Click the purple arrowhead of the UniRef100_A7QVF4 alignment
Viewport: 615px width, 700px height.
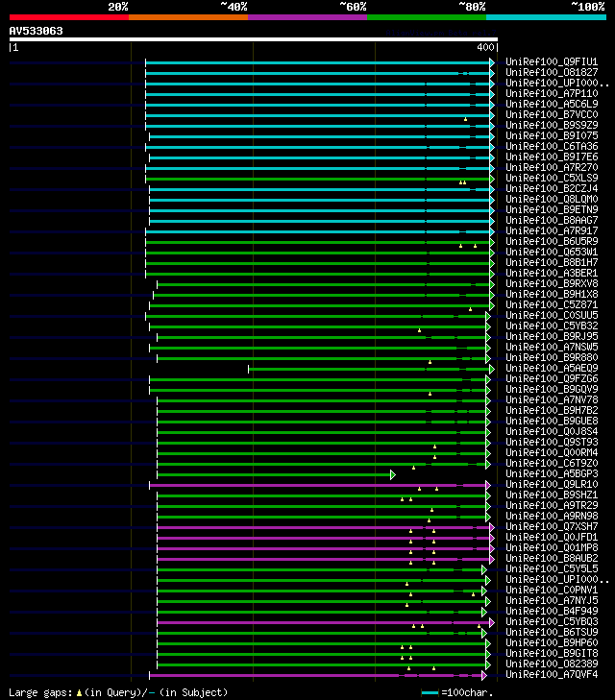(x=484, y=675)
